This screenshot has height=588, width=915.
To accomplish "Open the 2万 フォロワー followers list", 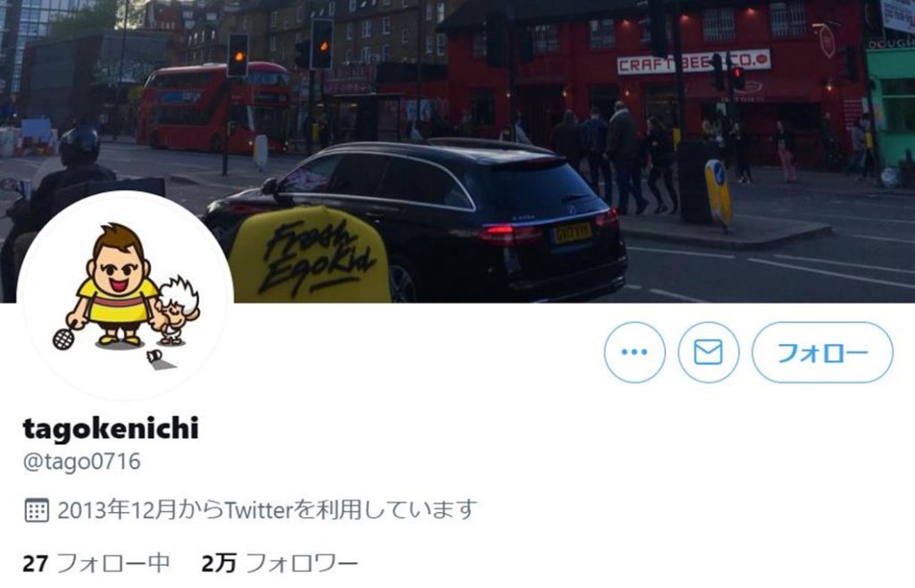I will tap(279, 563).
